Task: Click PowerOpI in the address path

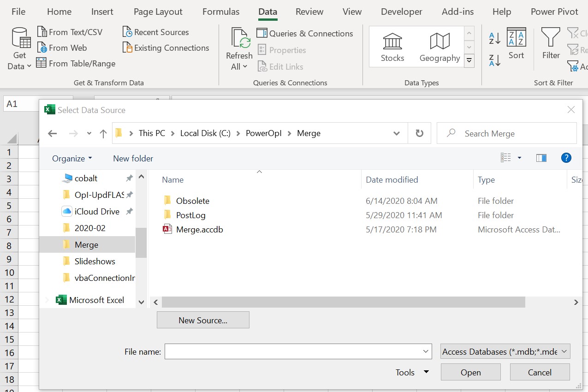Action: (x=263, y=133)
